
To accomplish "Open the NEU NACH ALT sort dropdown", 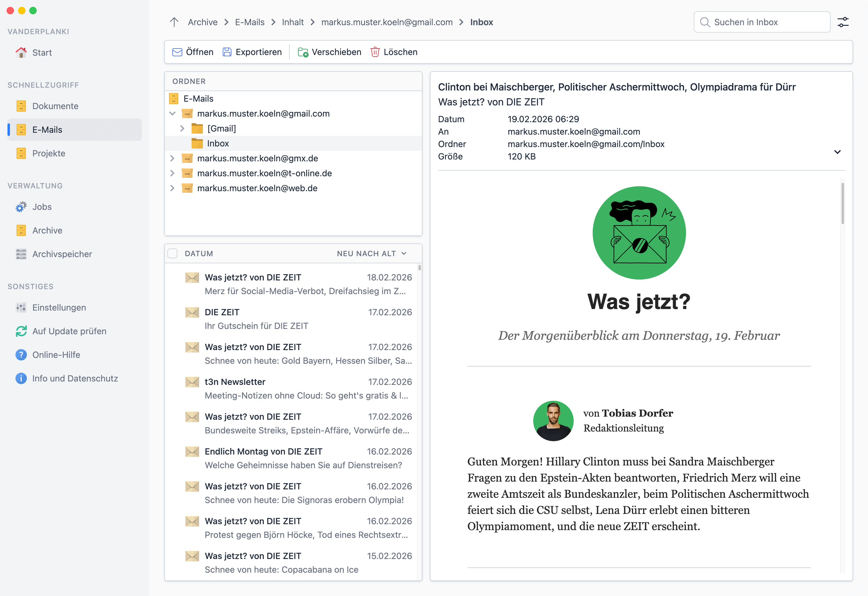I will [371, 253].
